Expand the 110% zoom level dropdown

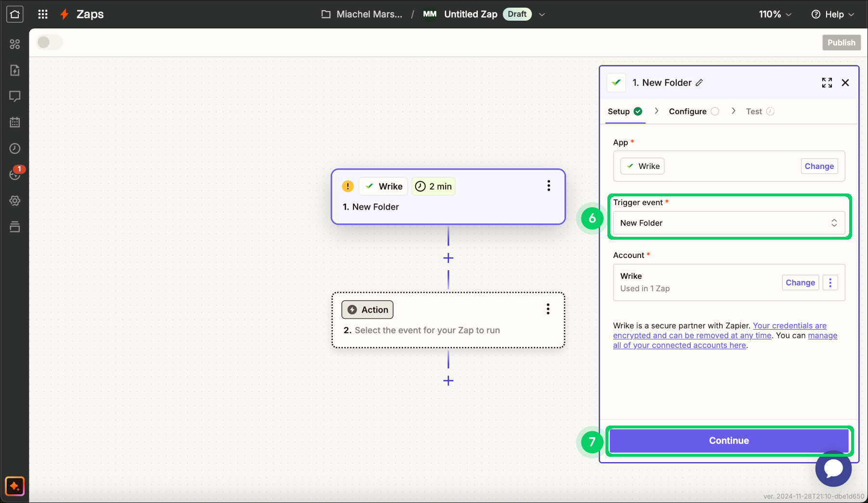(775, 14)
